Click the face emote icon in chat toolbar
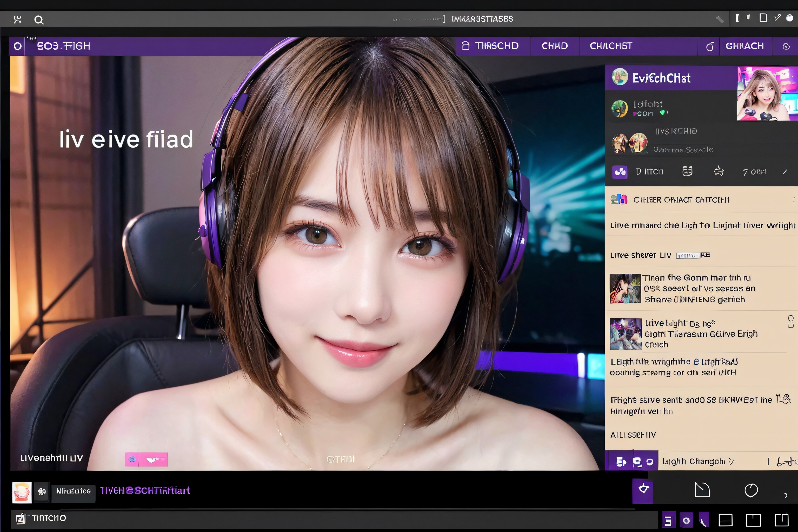The height and width of the screenshot is (532, 798). click(x=687, y=171)
